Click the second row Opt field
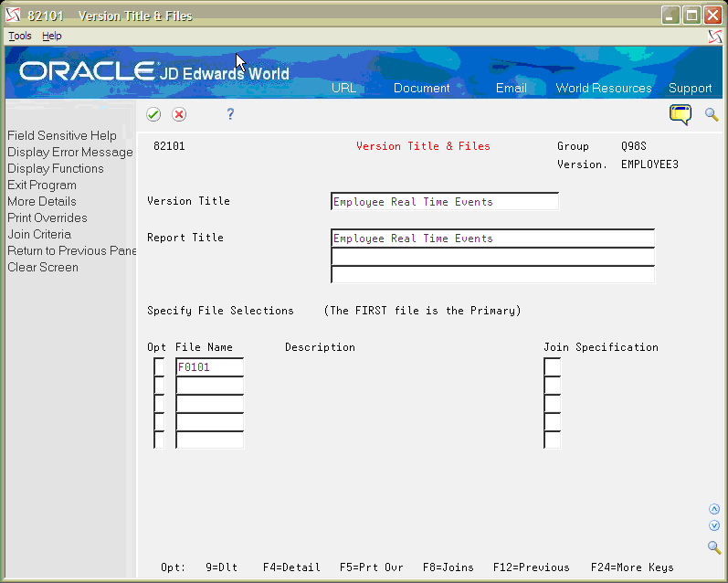Image resolution: width=728 pixels, height=583 pixels. [159, 386]
